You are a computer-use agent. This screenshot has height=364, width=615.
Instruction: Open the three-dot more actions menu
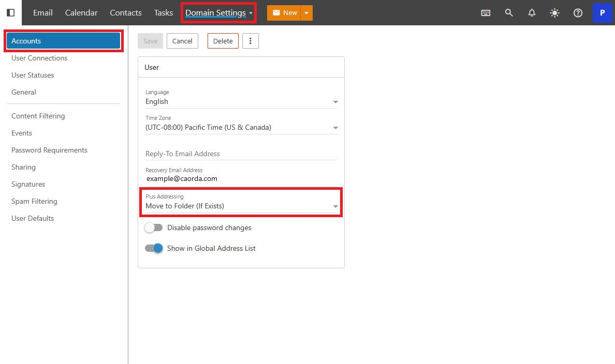pos(251,41)
